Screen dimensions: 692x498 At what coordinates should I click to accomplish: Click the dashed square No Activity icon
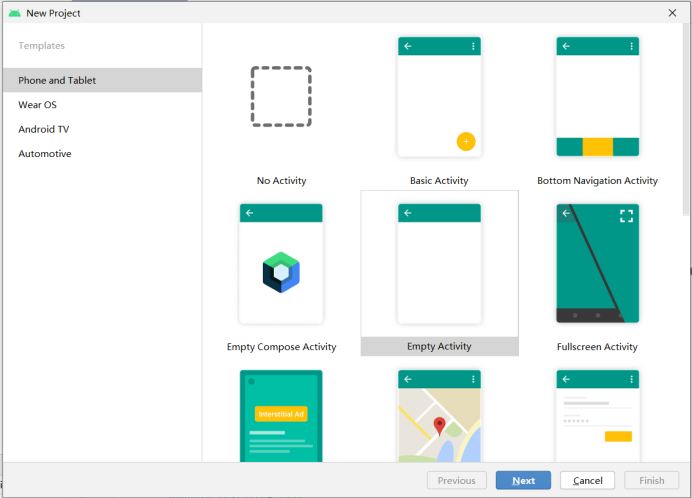point(281,97)
